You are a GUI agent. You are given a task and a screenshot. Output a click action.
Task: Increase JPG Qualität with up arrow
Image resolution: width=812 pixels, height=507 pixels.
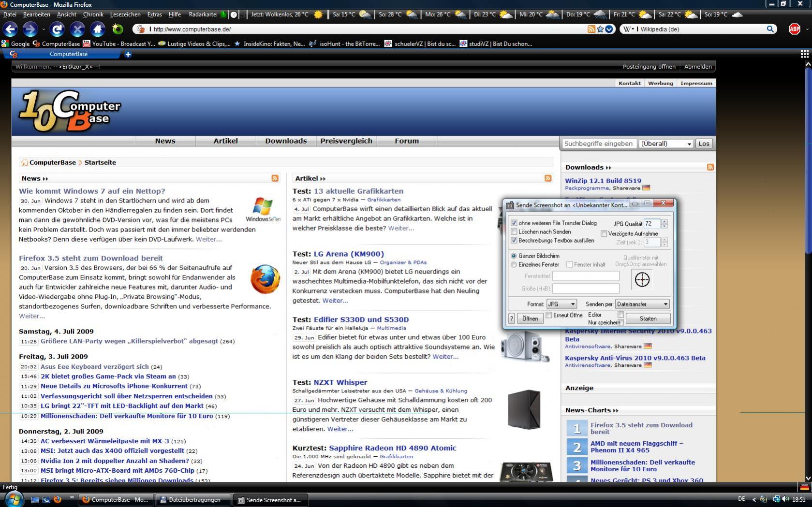664,221
